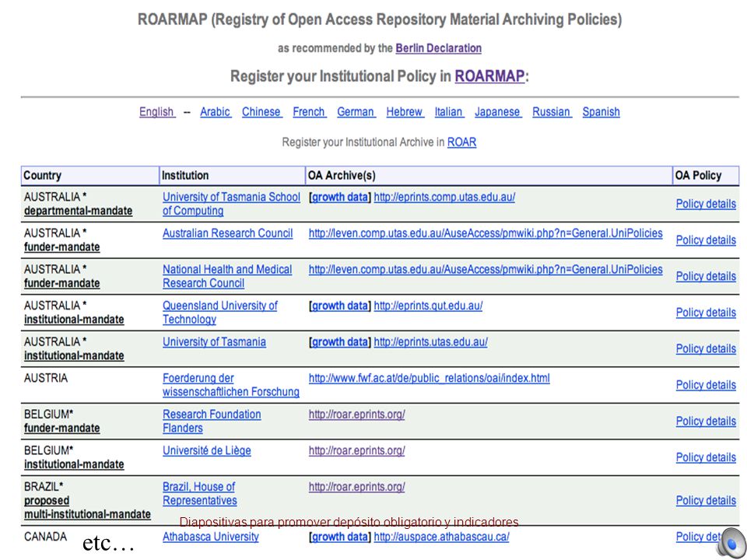Click the OA Archive(s) column header
Viewport: 747px width, 560px height.
pos(489,175)
